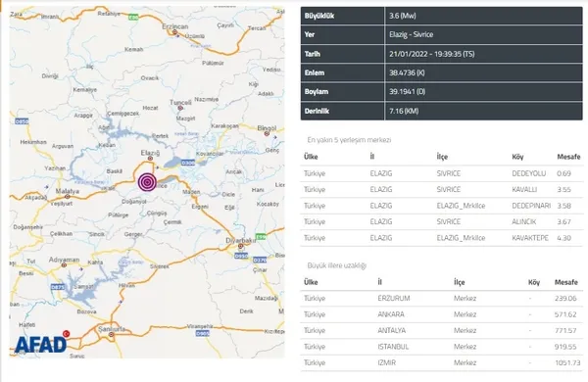
Task: Click the ANKARA province cell
Action: click(391, 314)
